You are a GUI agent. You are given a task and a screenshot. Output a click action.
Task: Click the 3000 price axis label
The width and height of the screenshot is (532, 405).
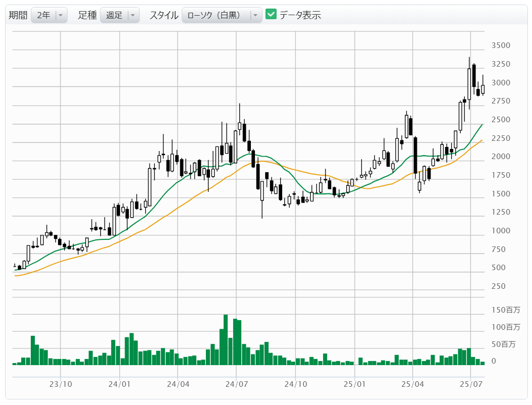coord(501,83)
